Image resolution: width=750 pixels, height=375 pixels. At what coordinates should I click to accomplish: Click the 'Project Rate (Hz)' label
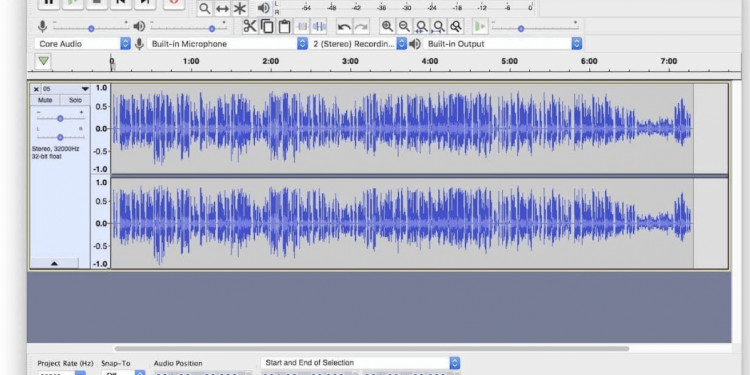65,364
